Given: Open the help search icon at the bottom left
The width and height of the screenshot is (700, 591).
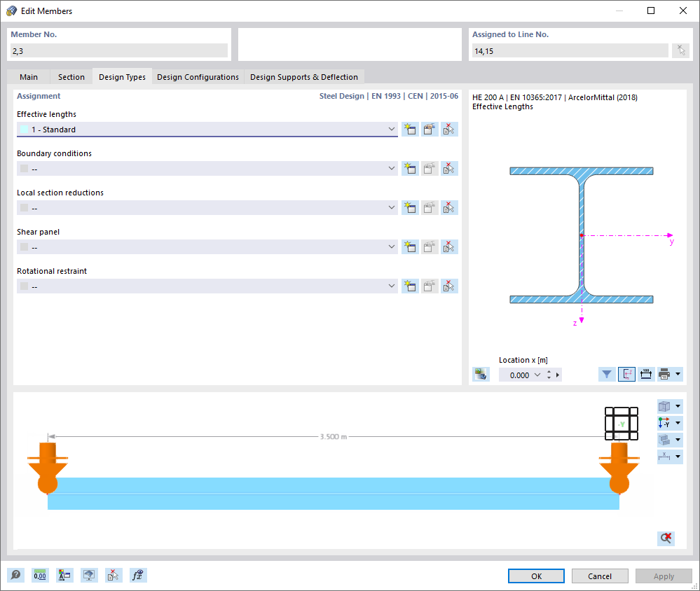Looking at the screenshot, I should pyautogui.click(x=15, y=576).
